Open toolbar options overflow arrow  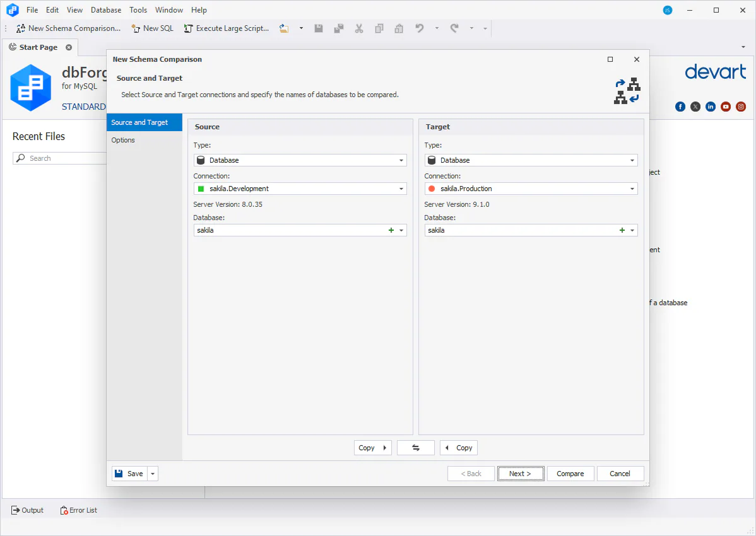point(485,28)
